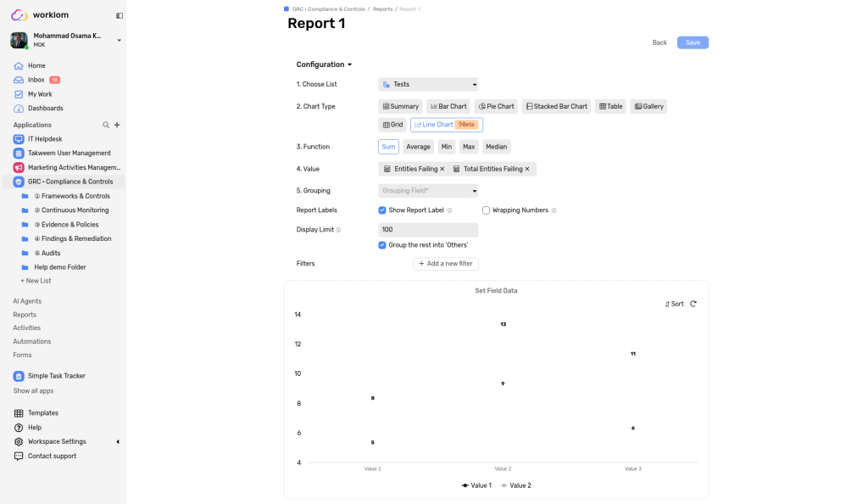Toggle Value 1 in the chart legend
Screen dimensions: 868x504
coord(476,485)
